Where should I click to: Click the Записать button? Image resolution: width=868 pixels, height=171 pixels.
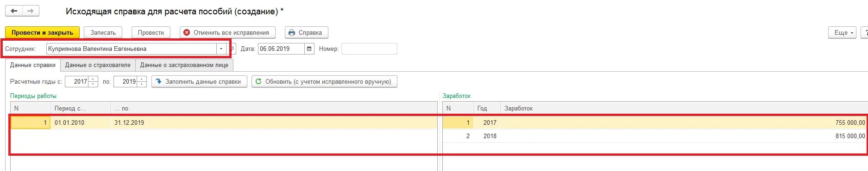[x=103, y=33]
